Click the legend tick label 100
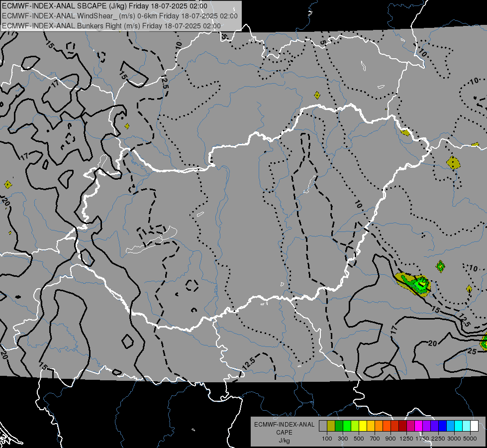The width and height of the screenshot is (487, 448). coord(327,439)
